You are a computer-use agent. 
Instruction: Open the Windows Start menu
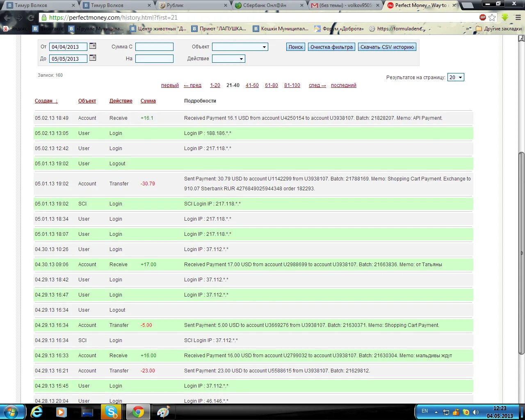(x=11, y=412)
